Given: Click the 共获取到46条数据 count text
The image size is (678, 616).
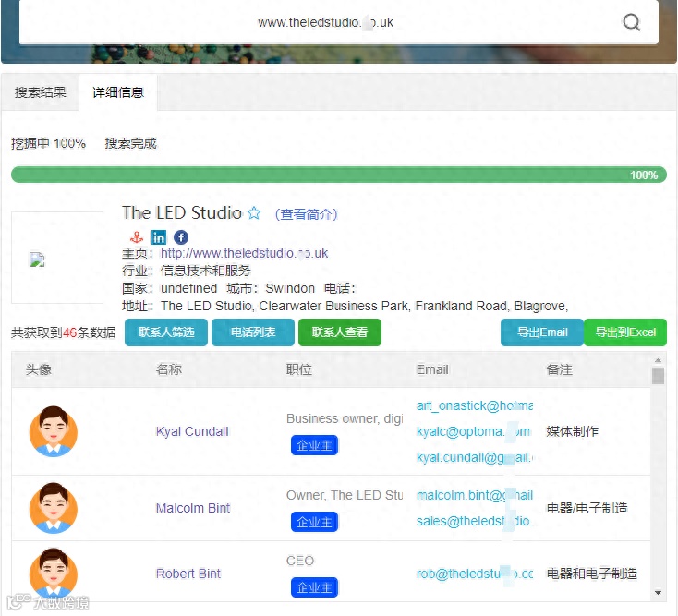Looking at the screenshot, I should click(63, 332).
